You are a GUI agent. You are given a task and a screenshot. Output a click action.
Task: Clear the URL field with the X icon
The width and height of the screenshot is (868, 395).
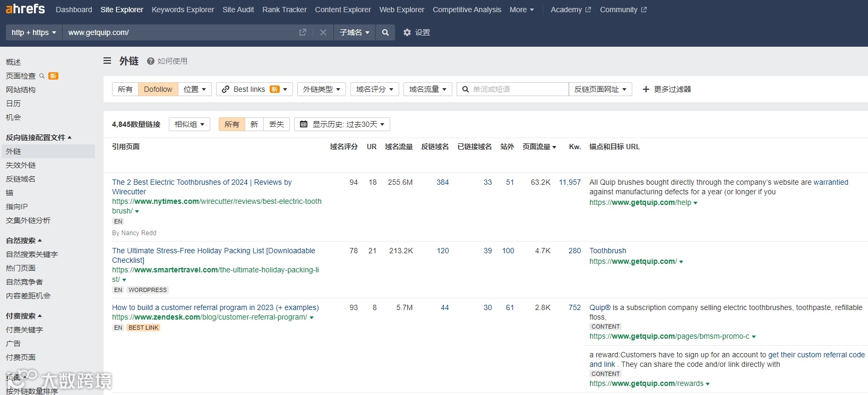323,32
